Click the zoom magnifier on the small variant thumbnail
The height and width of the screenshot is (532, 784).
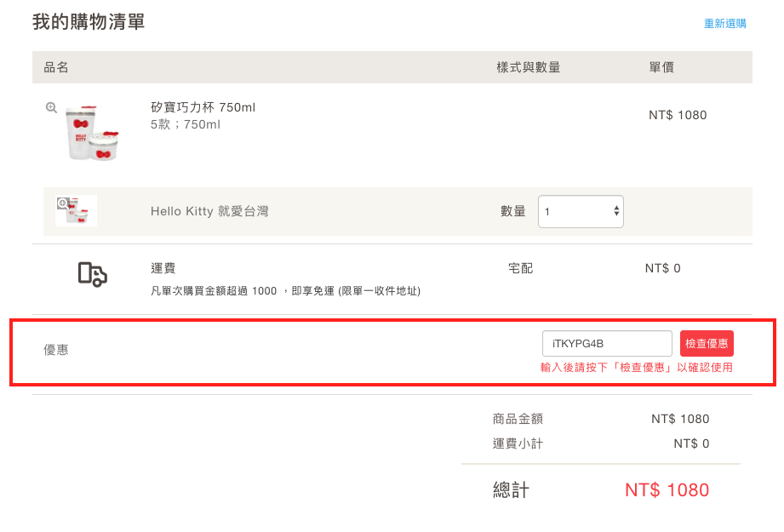[x=62, y=203]
